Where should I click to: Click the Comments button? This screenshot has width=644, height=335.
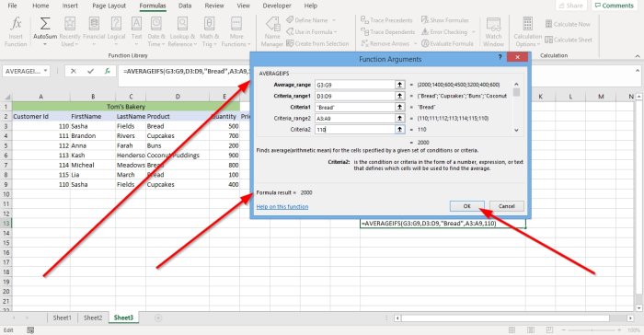[615, 6]
